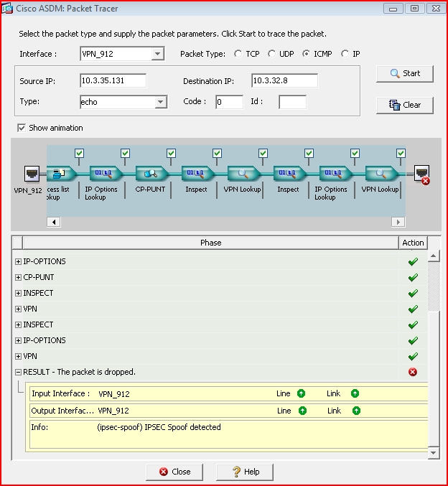Expand the first INSPECT phase row
Screen dimensions: 448x486
coord(18,293)
